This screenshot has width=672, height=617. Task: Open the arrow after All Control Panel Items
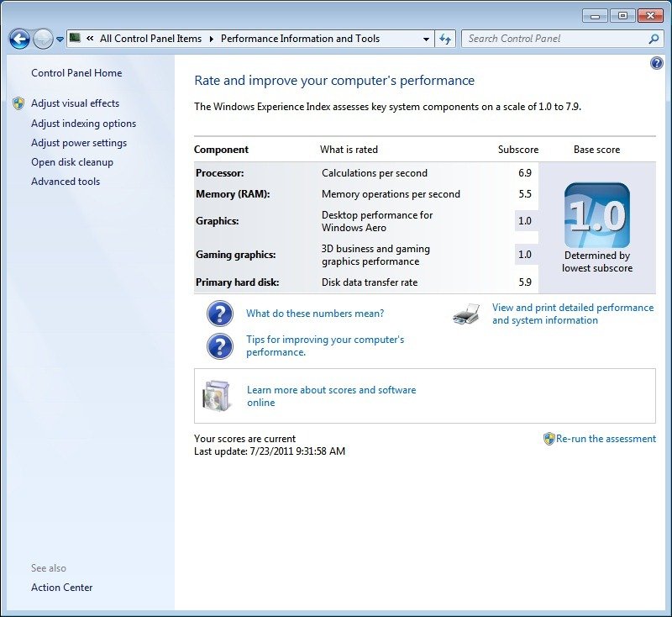coord(212,39)
